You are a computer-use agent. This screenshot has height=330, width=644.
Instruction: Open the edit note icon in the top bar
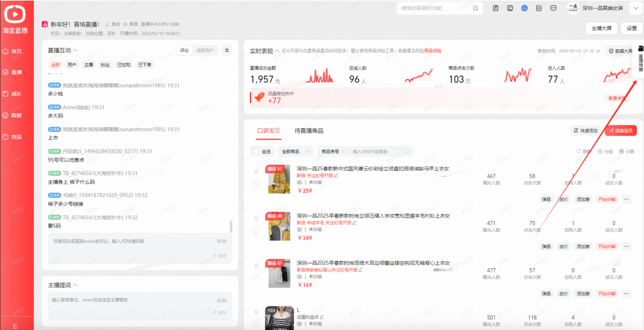tap(539, 8)
